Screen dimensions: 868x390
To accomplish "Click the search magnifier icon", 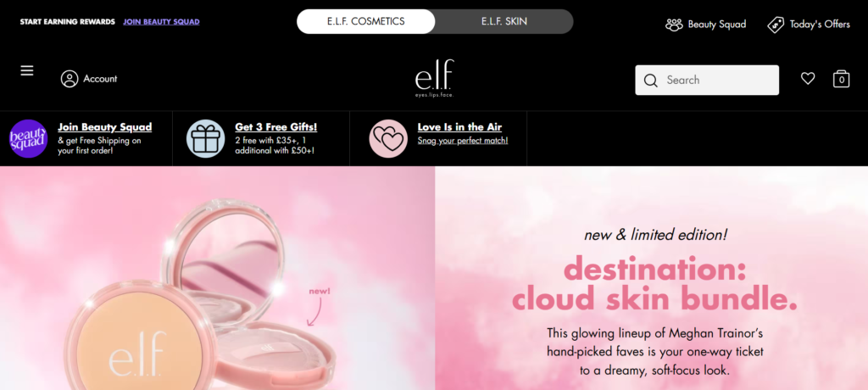I will coord(651,81).
